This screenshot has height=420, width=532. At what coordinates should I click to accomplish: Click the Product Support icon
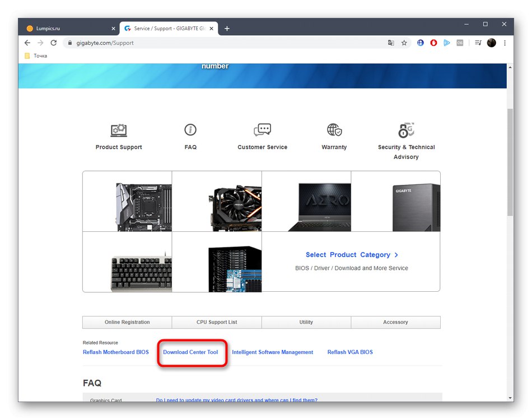[x=119, y=130]
